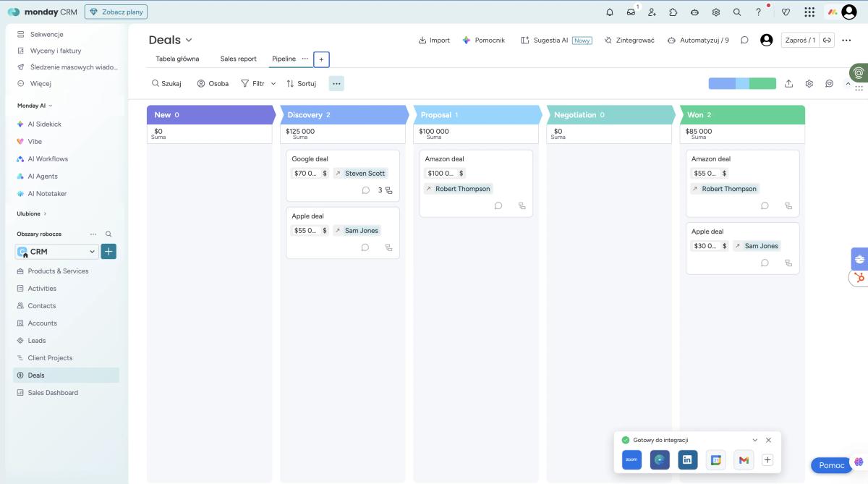Viewport: 868px width, 484px height.
Task: Open the board discussion speech bubble icon
Action: [744, 40]
